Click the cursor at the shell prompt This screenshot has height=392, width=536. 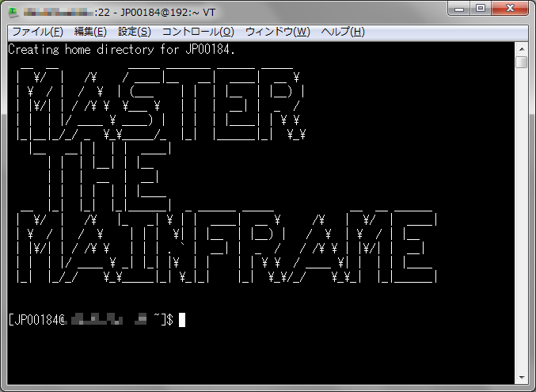pos(182,320)
